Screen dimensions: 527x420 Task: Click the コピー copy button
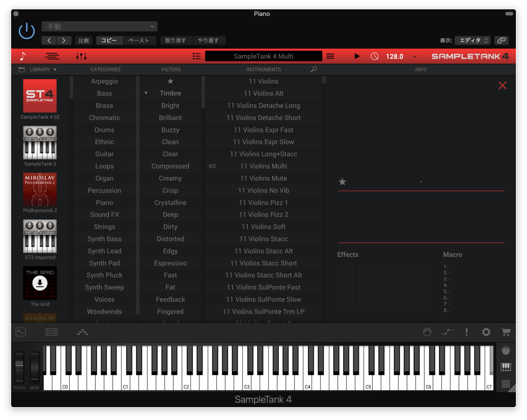click(x=109, y=40)
